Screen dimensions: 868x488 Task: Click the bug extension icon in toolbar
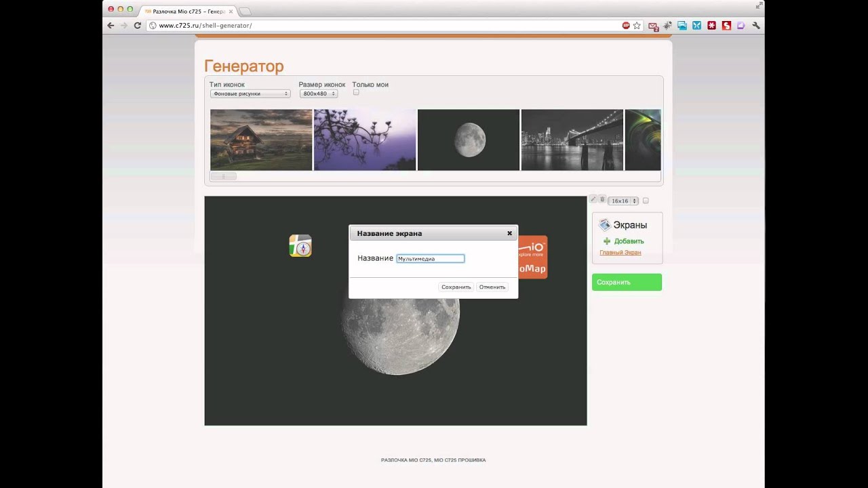pos(668,25)
